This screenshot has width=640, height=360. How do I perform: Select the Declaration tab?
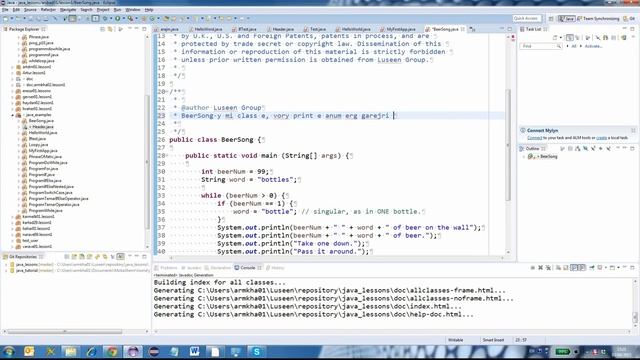pos(218,268)
